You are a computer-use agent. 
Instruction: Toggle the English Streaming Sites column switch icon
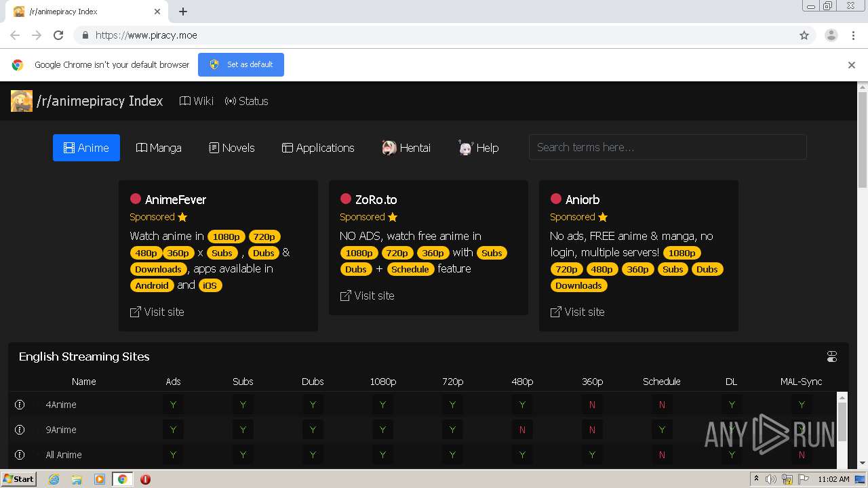pyautogui.click(x=832, y=357)
